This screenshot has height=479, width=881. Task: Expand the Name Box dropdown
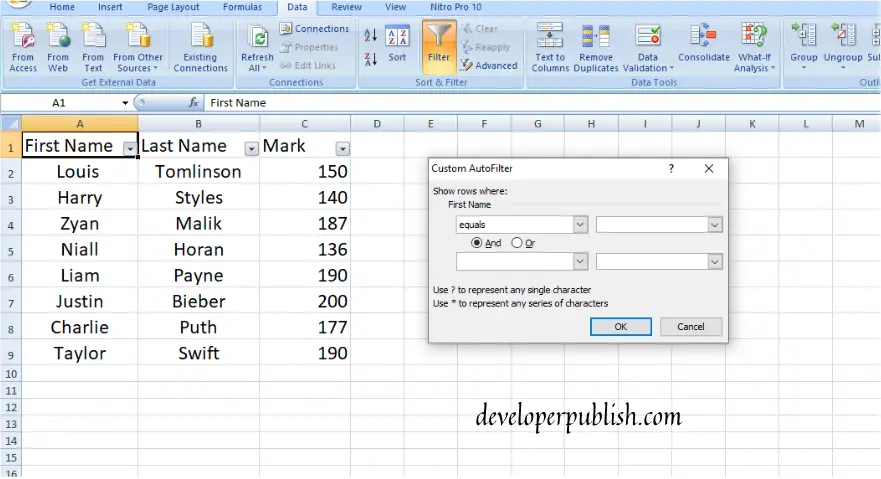[125, 103]
